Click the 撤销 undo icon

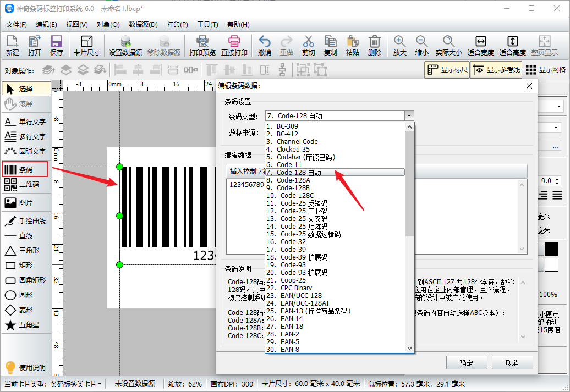264,46
